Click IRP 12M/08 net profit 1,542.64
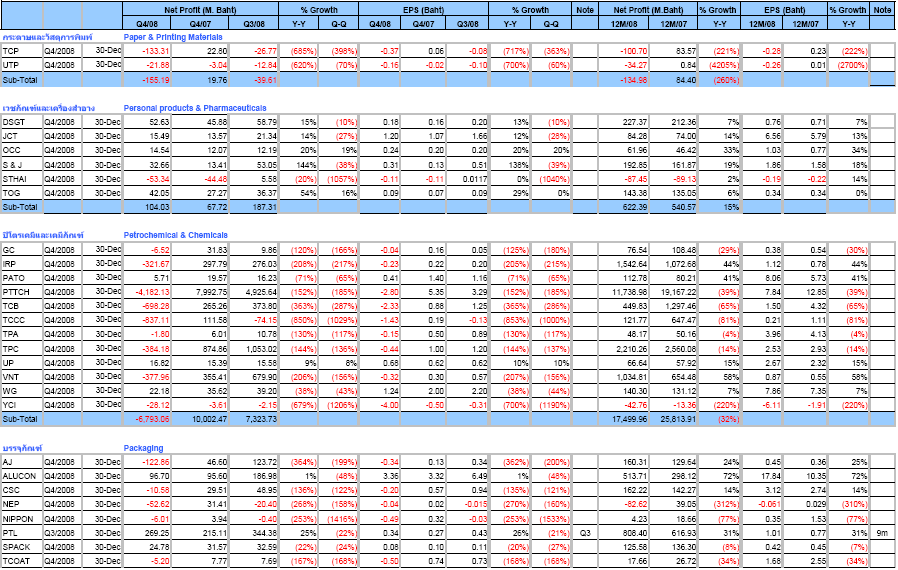898x570 pixels. click(x=624, y=264)
